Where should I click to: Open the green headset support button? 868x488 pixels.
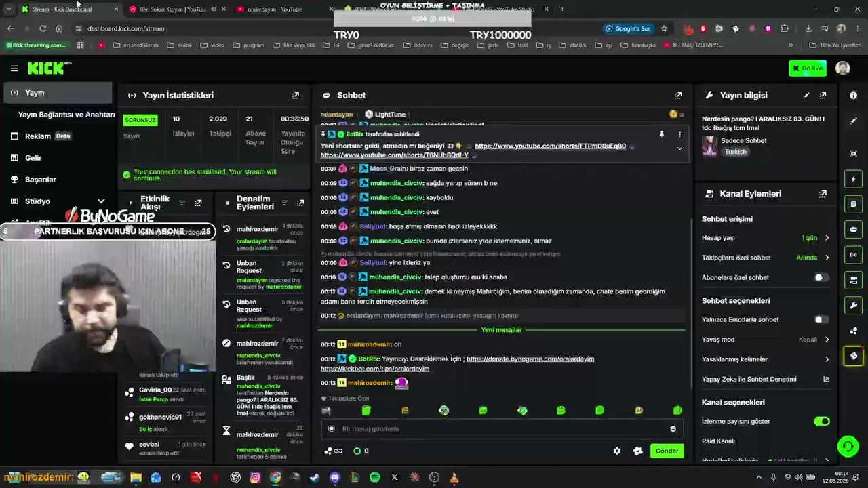848,446
